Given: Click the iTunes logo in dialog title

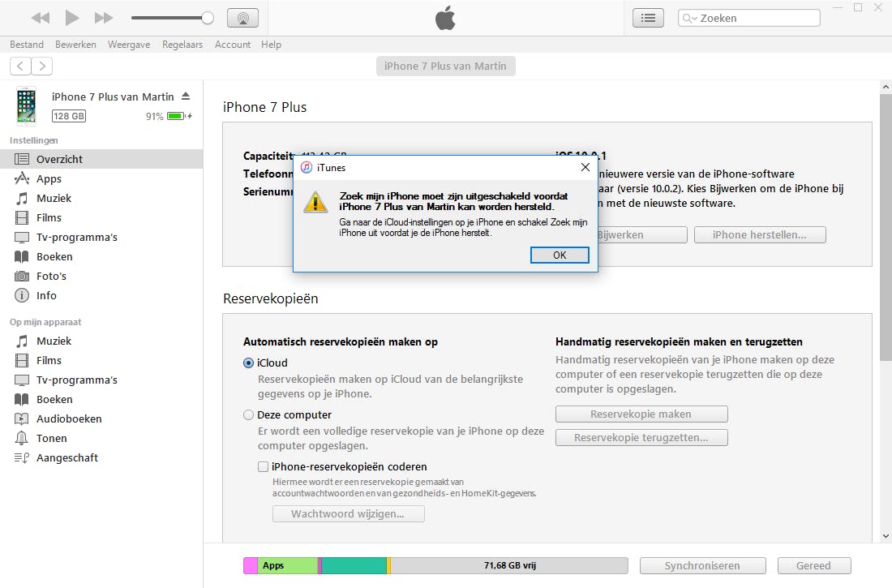Looking at the screenshot, I should 306,167.
